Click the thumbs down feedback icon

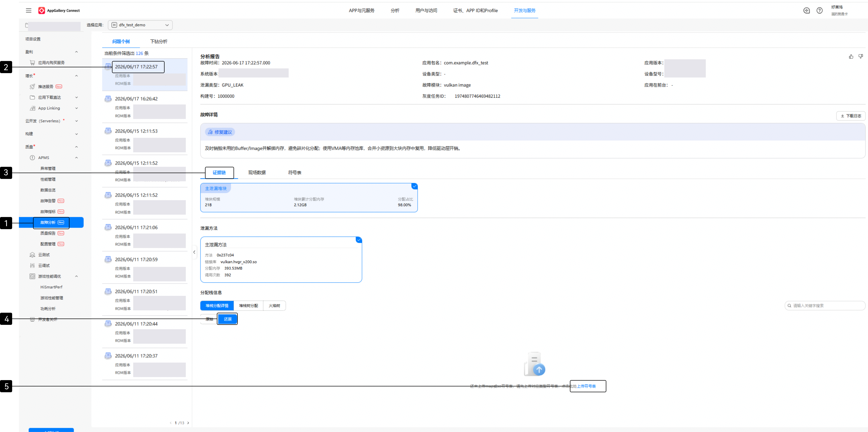861,57
